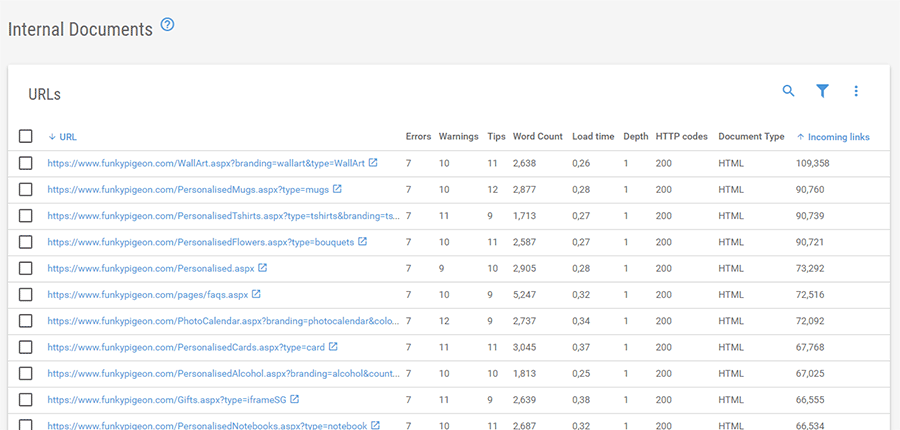900x430 pixels.
Task: Sort by Load time column header
Action: click(x=593, y=137)
